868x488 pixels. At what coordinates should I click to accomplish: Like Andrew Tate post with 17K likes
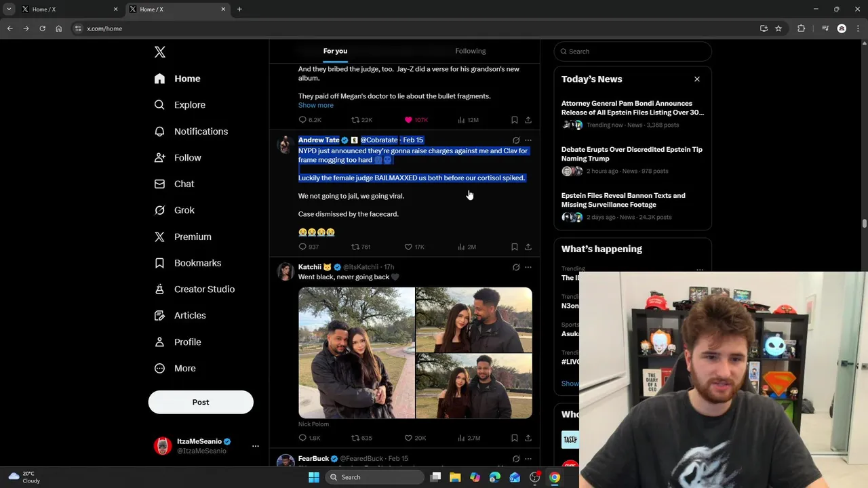(x=414, y=247)
